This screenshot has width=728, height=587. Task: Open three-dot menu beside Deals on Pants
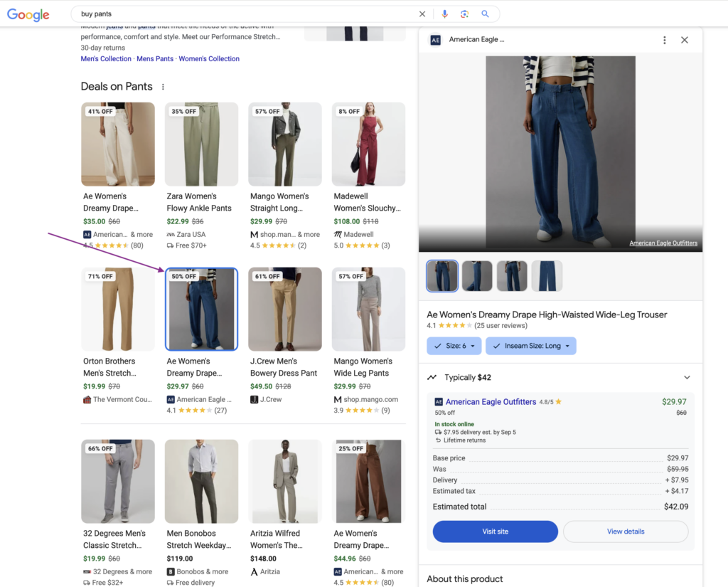163,87
